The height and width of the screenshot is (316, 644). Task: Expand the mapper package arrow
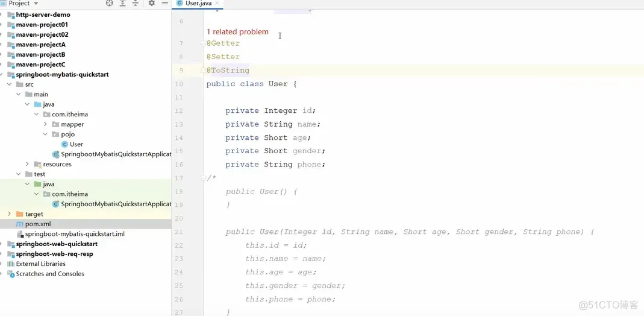click(x=46, y=124)
